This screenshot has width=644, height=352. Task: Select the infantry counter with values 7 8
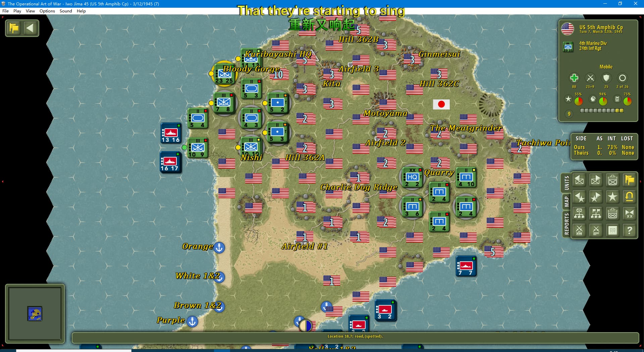pyautogui.click(x=224, y=103)
